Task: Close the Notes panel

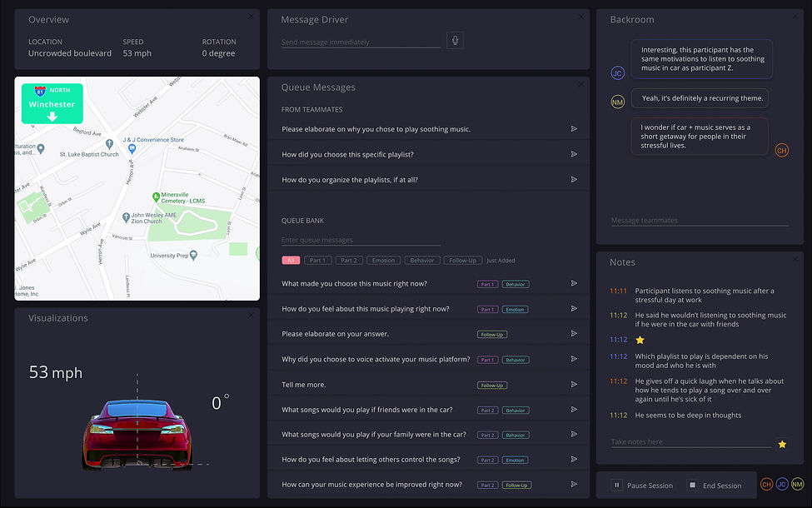Action: 795,259
